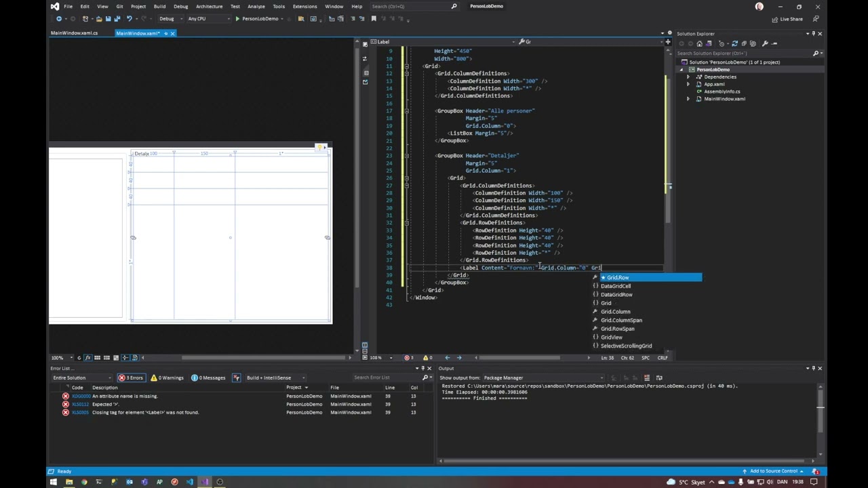
Task: Click Show All Files icon in Solution Explorer
Action: 753,43
